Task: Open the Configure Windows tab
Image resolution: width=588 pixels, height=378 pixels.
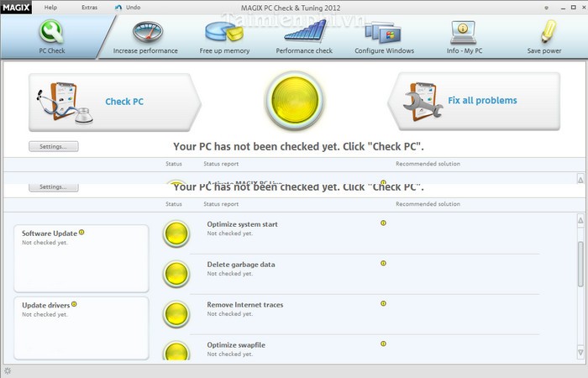Action: pos(385,37)
